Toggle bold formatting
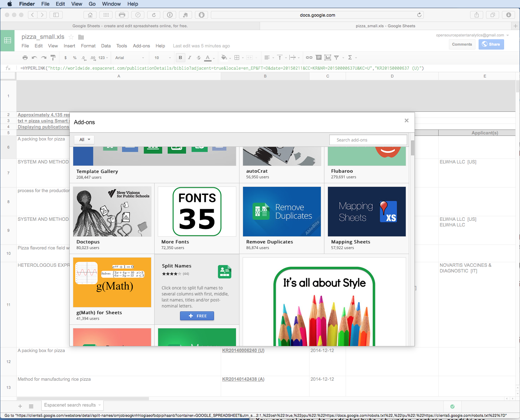The width and height of the screenshot is (520, 420). (180, 58)
